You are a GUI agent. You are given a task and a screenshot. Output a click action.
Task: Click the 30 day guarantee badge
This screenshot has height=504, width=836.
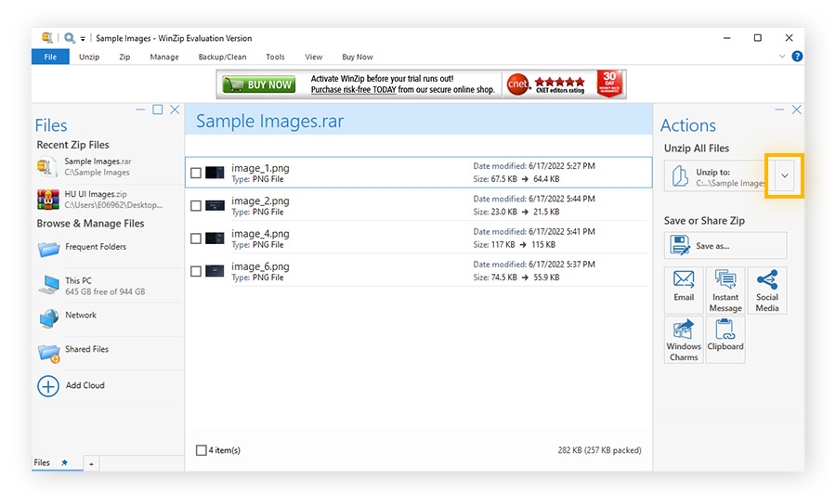pos(610,84)
